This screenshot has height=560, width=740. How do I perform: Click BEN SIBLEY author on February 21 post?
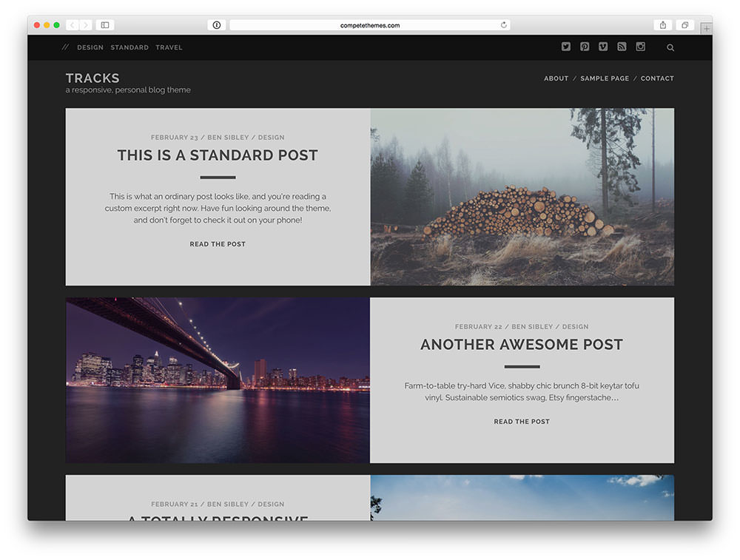point(228,504)
